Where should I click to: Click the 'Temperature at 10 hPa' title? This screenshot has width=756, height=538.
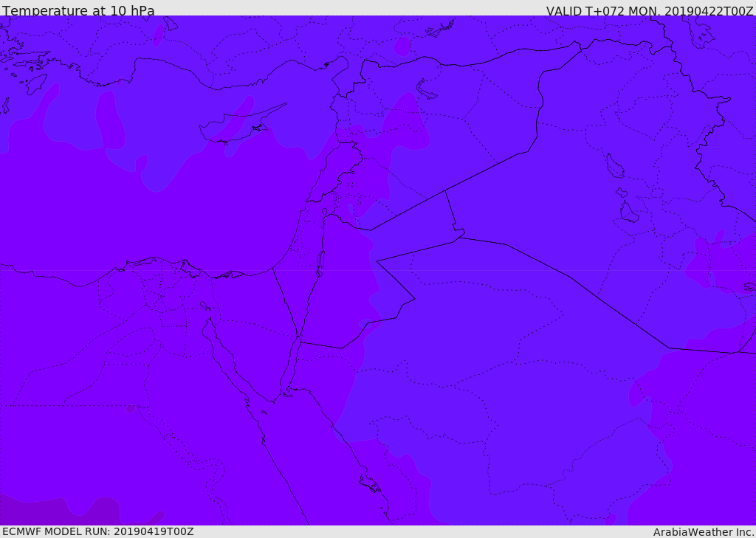pyautogui.click(x=78, y=10)
